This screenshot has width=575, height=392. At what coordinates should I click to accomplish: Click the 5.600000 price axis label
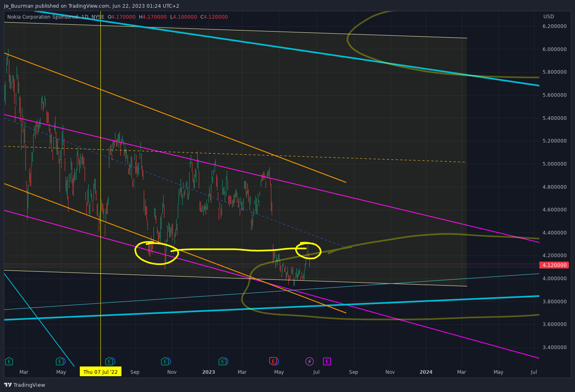tap(554, 95)
